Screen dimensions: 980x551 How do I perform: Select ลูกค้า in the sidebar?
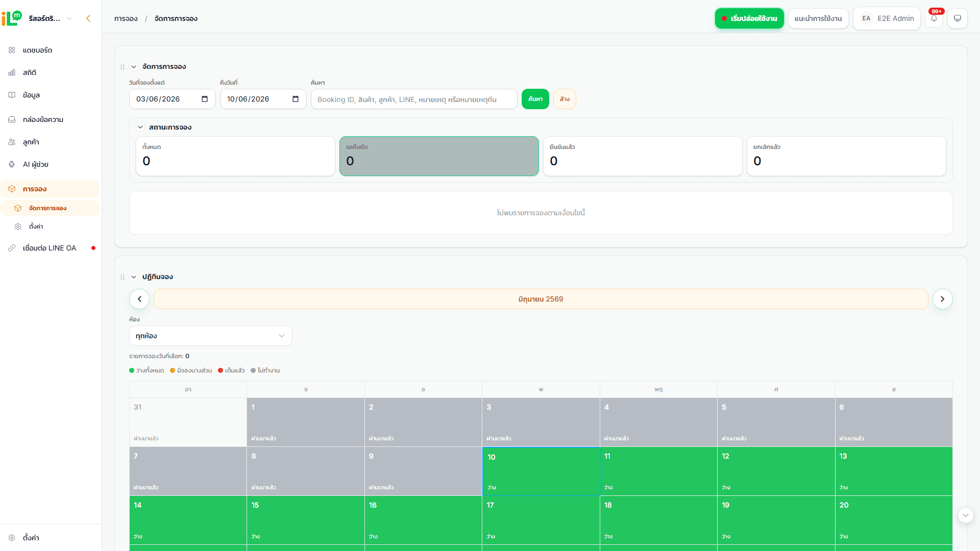(x=50, y=142)
